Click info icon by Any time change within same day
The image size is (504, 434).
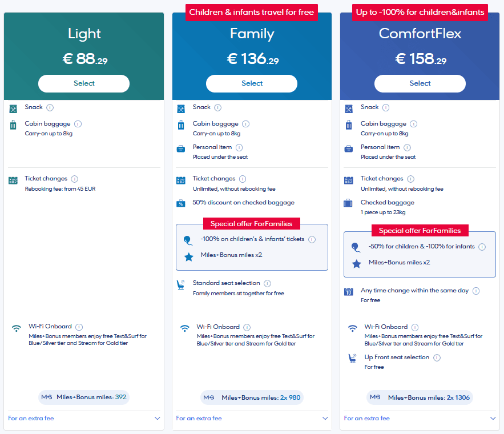point(476,291)
